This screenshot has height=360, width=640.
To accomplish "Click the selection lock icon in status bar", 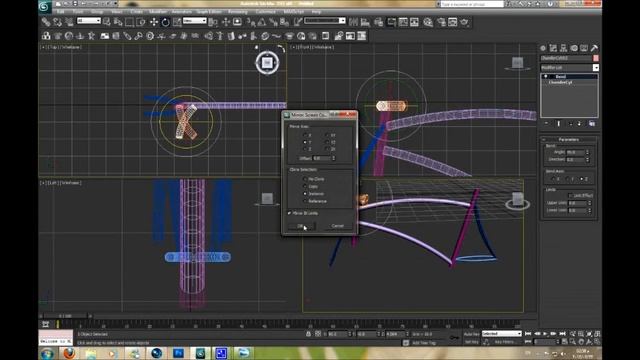I will [x=308, y=334].
